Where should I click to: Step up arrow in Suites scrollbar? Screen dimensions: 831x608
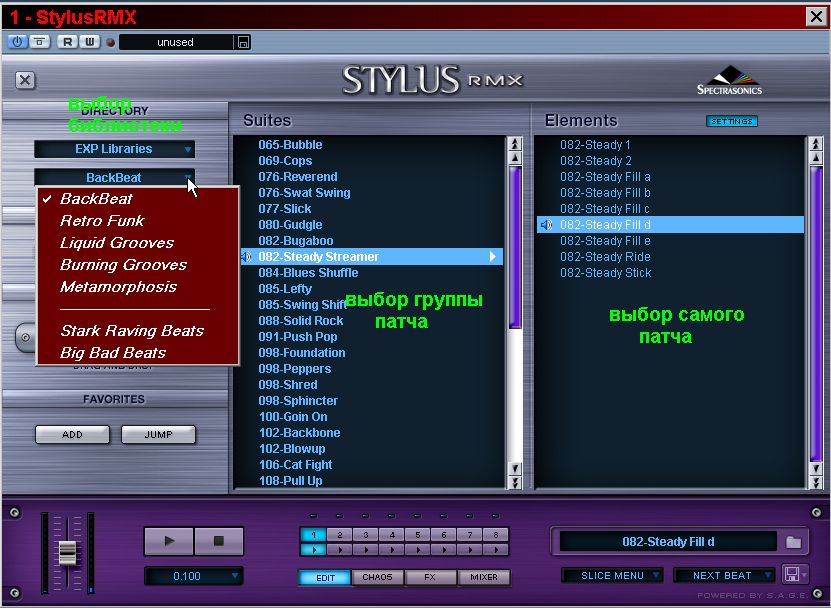coord(515,158)
